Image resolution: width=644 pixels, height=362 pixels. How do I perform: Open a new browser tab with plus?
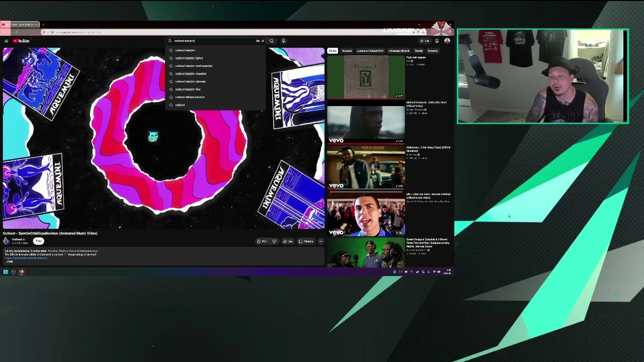pos(43,24)
